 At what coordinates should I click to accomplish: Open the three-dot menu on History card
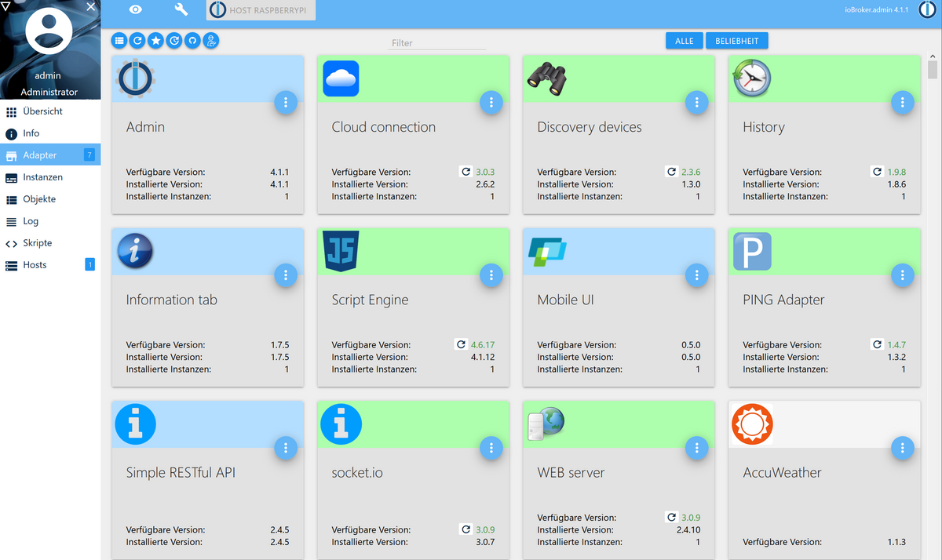tap(903, 102)
